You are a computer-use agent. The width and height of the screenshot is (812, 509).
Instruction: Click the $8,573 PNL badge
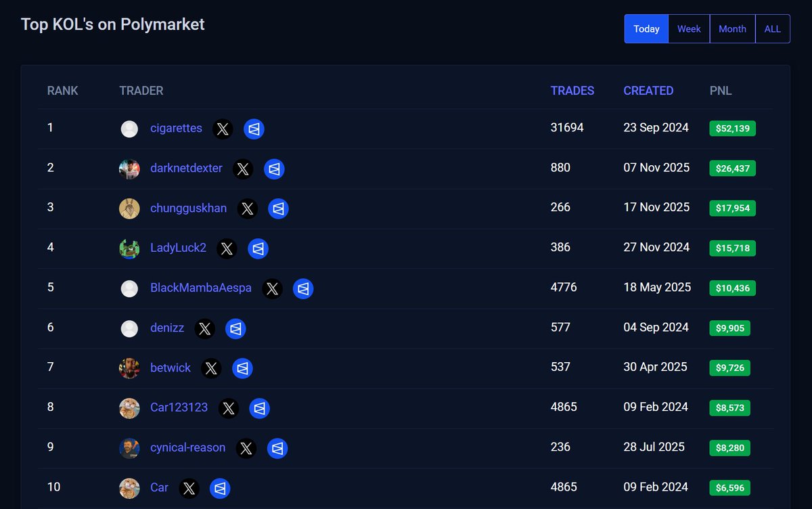(x=729, y=408)
